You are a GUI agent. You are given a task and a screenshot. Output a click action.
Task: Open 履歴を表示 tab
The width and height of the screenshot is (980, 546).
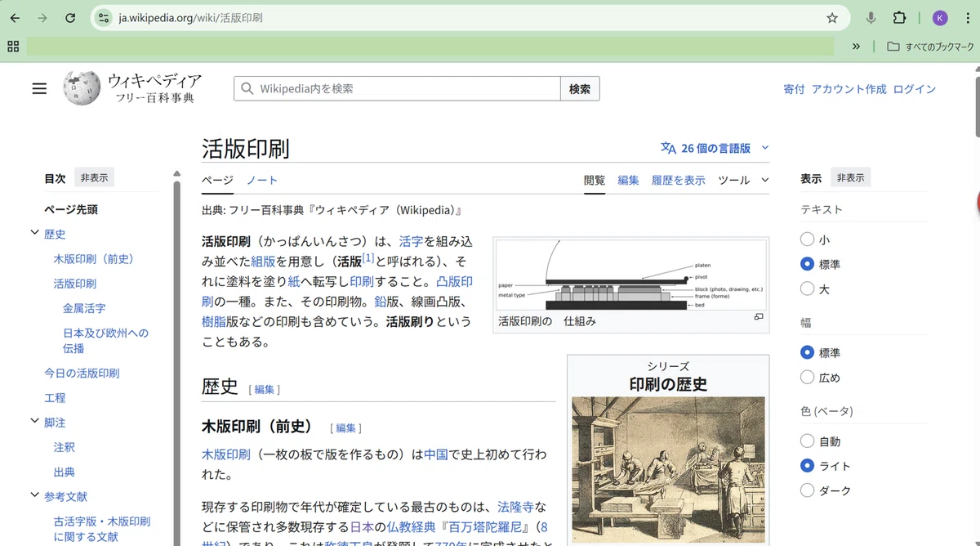click(x=678, y=180)
